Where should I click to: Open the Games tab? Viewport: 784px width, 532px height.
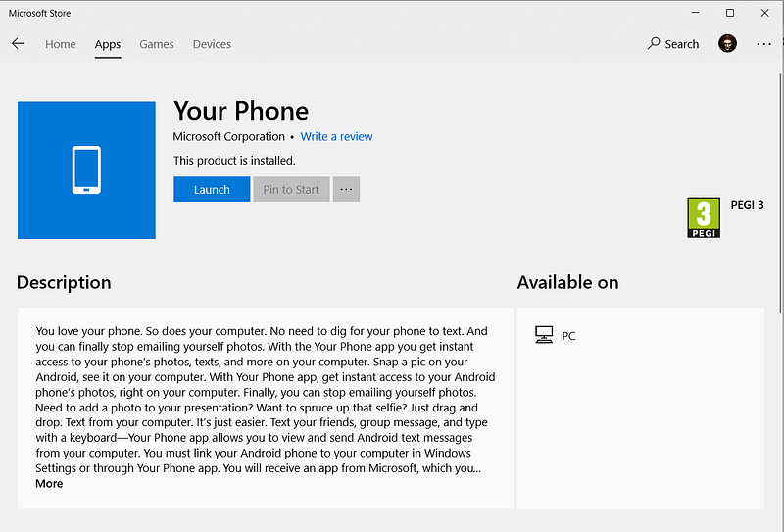point(157,44)
